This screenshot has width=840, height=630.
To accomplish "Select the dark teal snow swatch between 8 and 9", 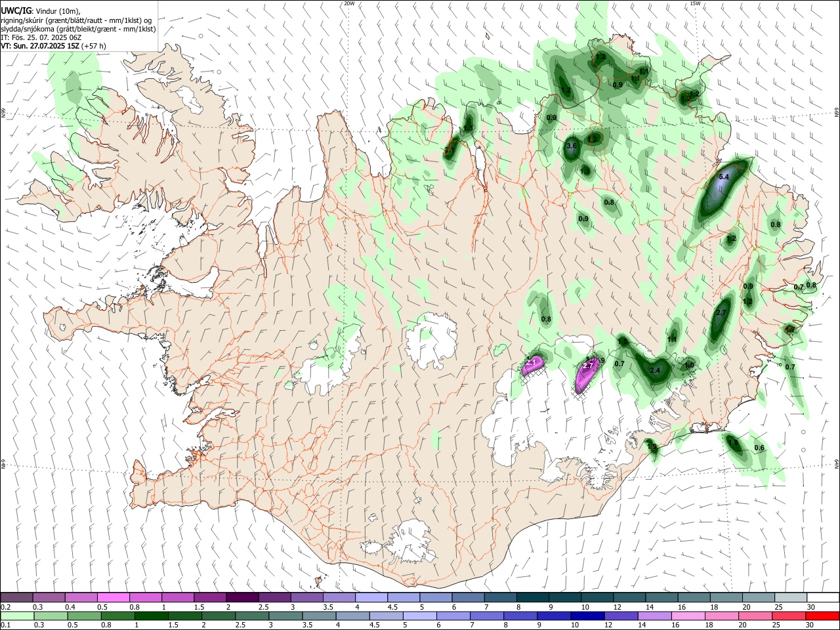I will pos(532,597).
